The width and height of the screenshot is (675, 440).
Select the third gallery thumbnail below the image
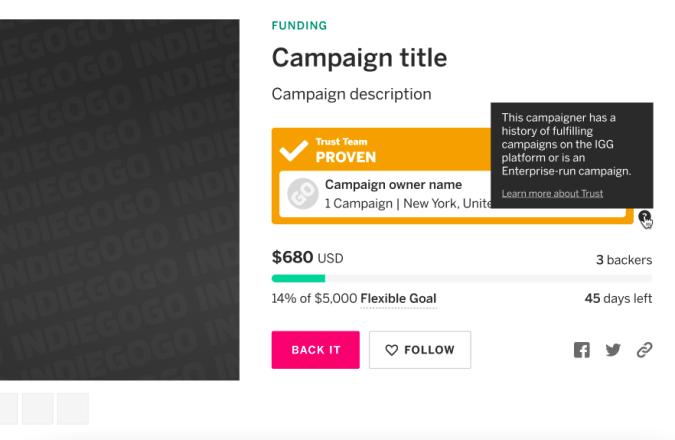pyautogui.click(x=72, y=408)
